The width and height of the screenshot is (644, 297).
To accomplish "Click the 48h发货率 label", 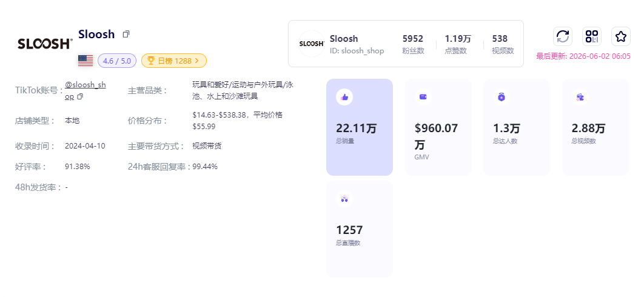I will (38, 188).
